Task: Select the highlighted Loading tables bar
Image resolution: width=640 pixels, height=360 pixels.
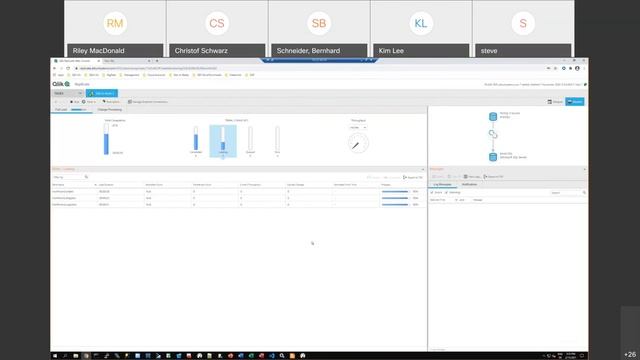Action: pos(223,141)
